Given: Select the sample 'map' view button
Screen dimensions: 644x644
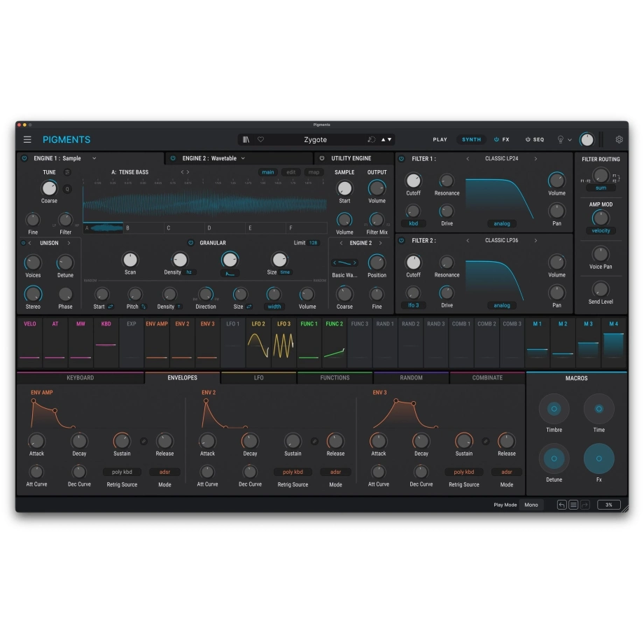Looking at the screenshot, I should click(x=314, y=172).
